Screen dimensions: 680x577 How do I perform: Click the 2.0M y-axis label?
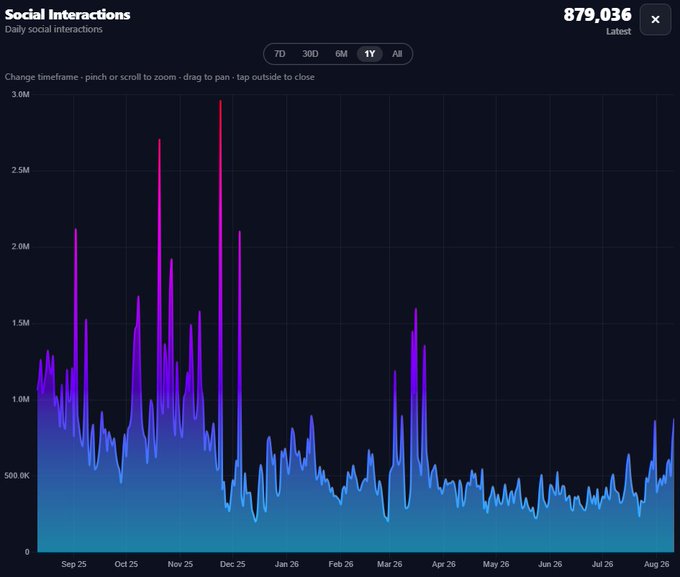click(x=20, y=247)
